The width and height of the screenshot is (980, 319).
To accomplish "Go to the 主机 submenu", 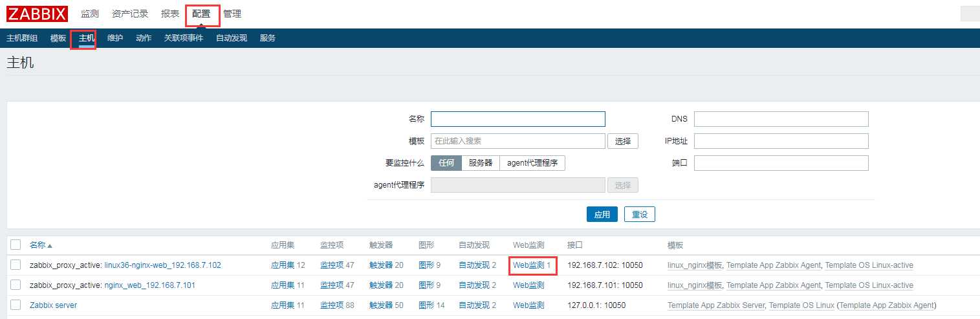I will click(x=87, y=38).
